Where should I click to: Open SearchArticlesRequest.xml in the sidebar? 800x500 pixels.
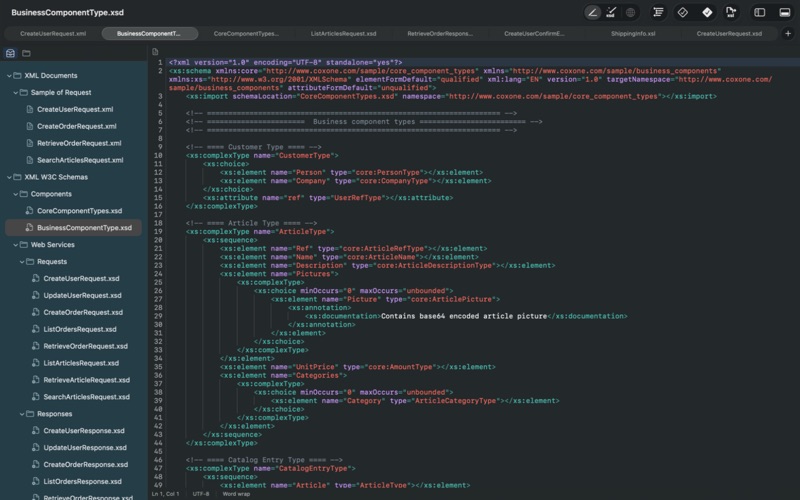coord(80,160)
